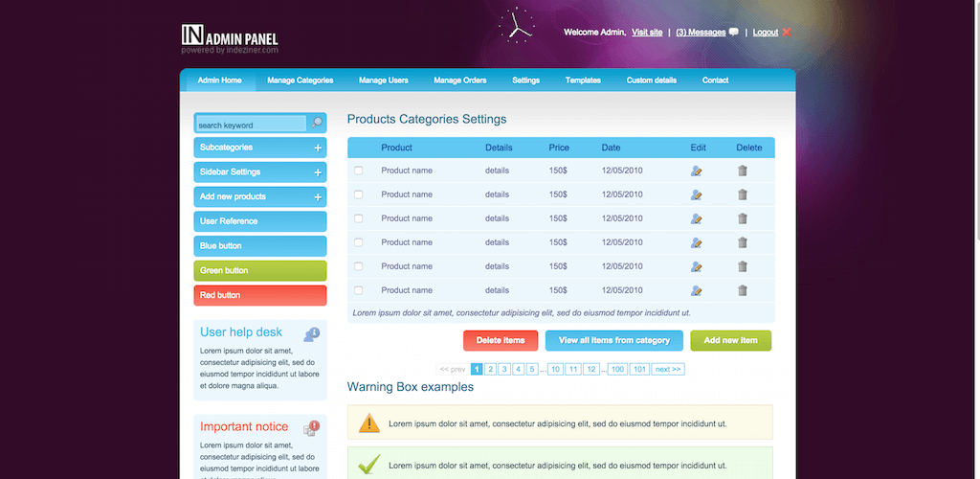Screen dimensions: 980x479
Task: Click the User help desk info icon
Action: tap(312, 334)
